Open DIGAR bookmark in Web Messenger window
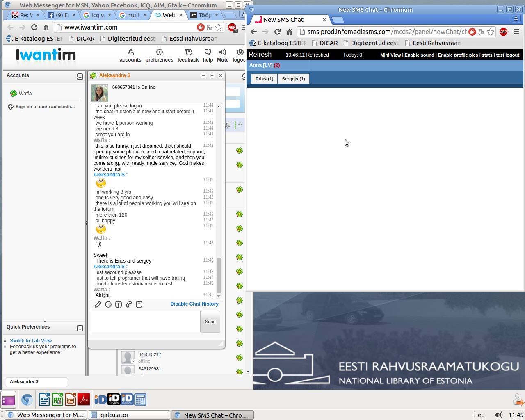This screenshot has height=420, width=525. [82, 39]
